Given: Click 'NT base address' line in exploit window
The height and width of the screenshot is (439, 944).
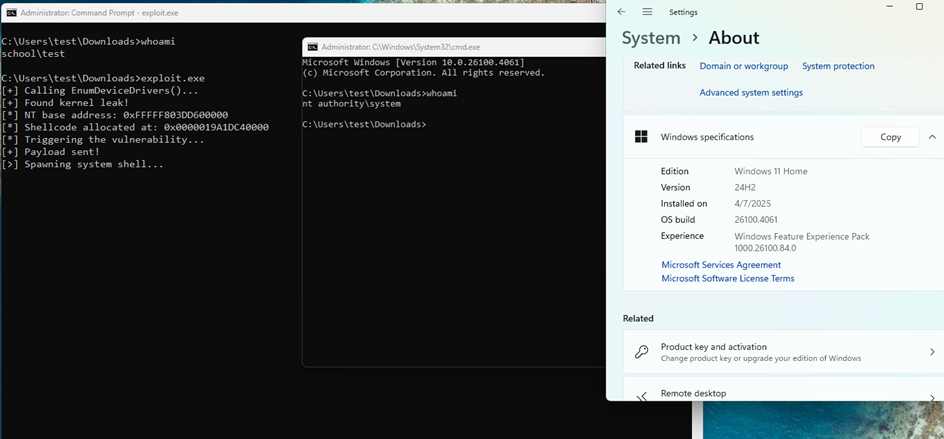Looking at the screenshot, I should [115, 115].
